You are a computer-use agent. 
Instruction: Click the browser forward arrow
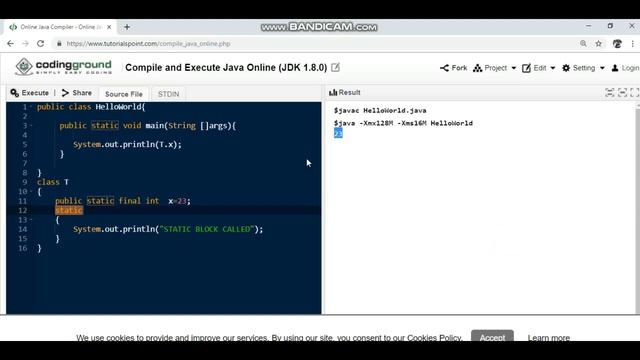click(x=25, y=43)
